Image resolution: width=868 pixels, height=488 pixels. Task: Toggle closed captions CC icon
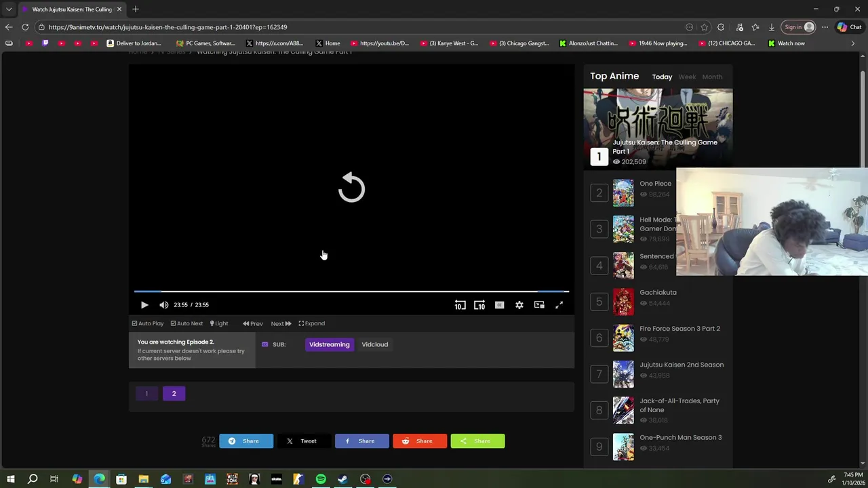(x=499, y=305)
